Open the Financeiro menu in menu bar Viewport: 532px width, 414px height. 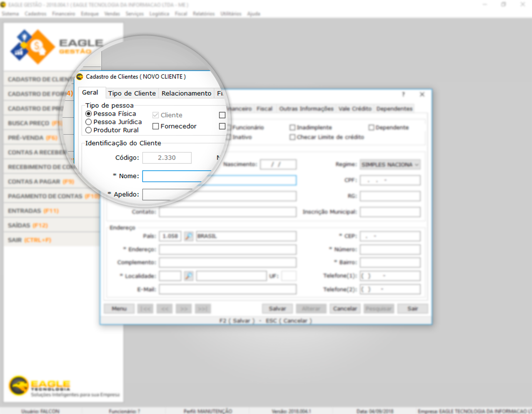point(64,14)
